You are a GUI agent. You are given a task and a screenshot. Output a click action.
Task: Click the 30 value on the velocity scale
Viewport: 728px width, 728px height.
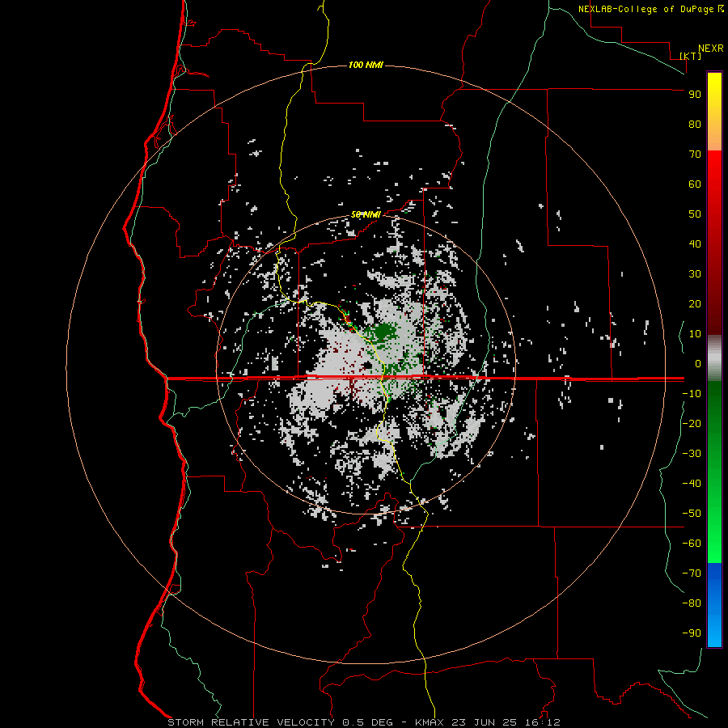click(695, 274)
